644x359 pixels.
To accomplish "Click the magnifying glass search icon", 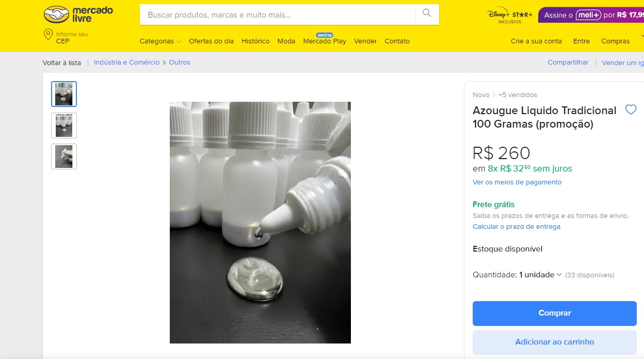I will tap(427, 13).
